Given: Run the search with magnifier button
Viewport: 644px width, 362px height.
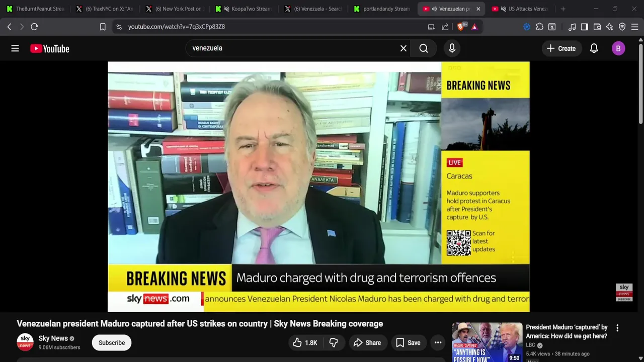Looking at the screenshot, I should pyautogui.click(x=424, y=48).
